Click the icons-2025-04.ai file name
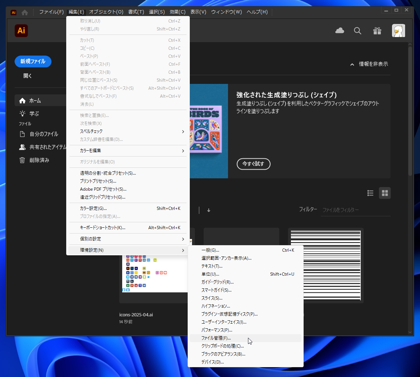This screenshot has width=420, height=377. coord(136,315)
